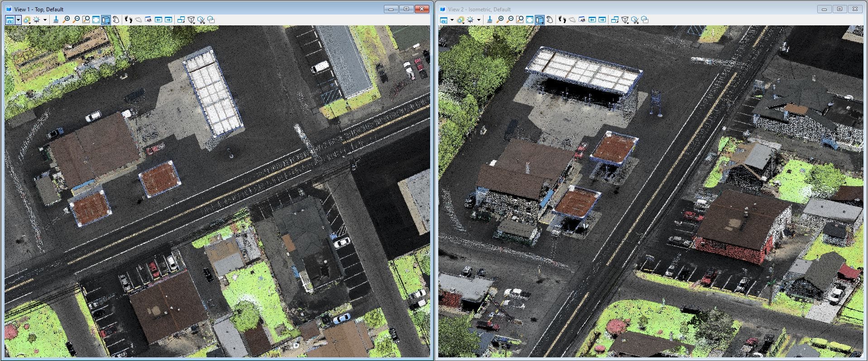Viewport: 868px width, 361px height.
Task: Select Navigate View tool in View 1
Action: click(149, 20)
